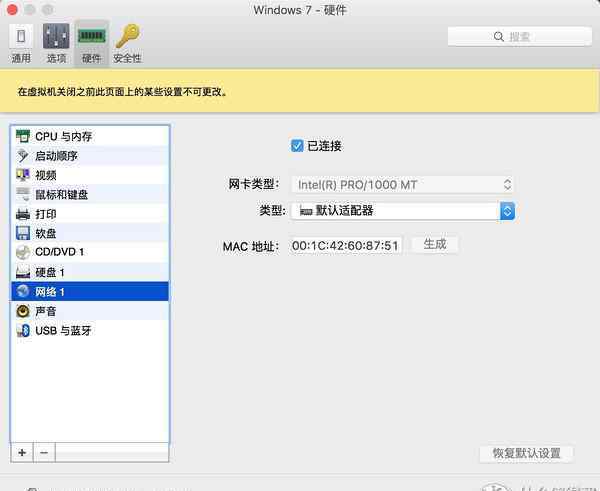Image resolution: width=600 pixels, height=491 pixels.
Task: Click the blue arrows of 类型 dropdown
Action: [507, 211]
